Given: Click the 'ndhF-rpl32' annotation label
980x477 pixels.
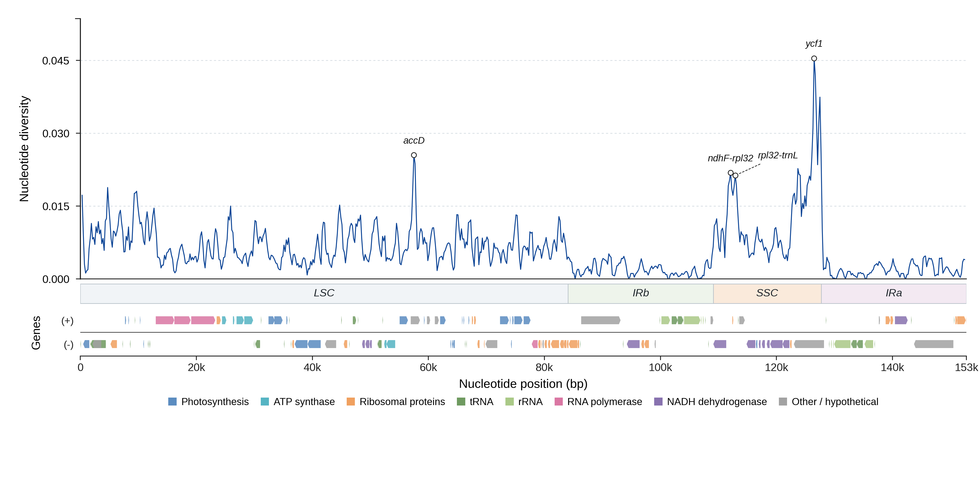Looking at the screenshot, I should [730, 158].
